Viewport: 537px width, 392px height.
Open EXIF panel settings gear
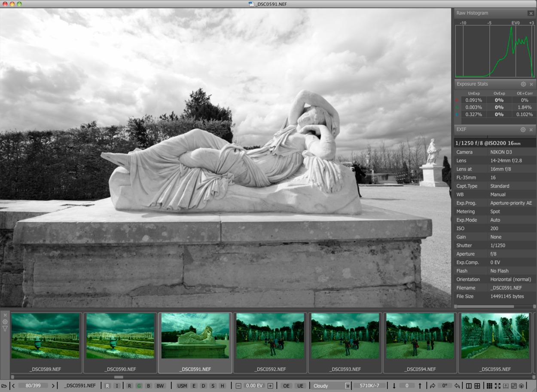click(523, 130)
